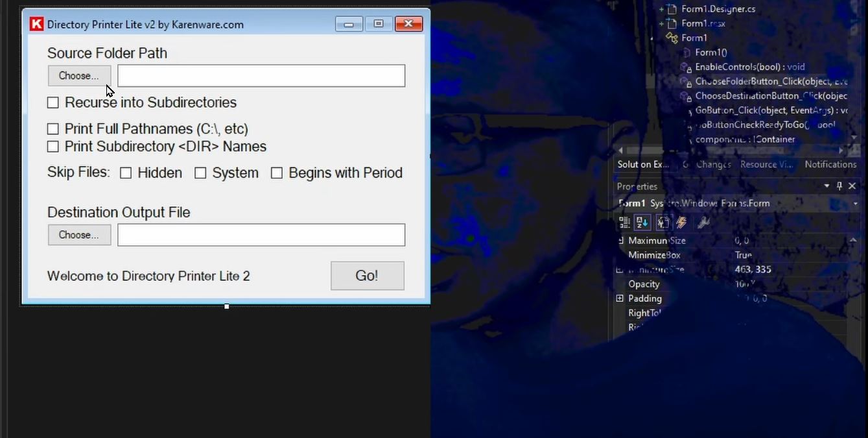Switch to the Notifications tab
Viewport: 868px width, 438px height.
pyautogui.click(x=830, y=164)
